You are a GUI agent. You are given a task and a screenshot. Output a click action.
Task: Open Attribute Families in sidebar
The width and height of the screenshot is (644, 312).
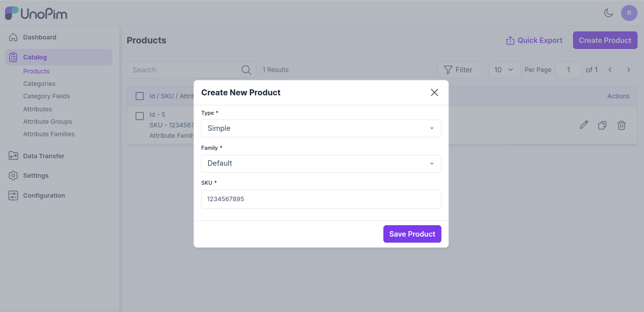click(49, 134)
